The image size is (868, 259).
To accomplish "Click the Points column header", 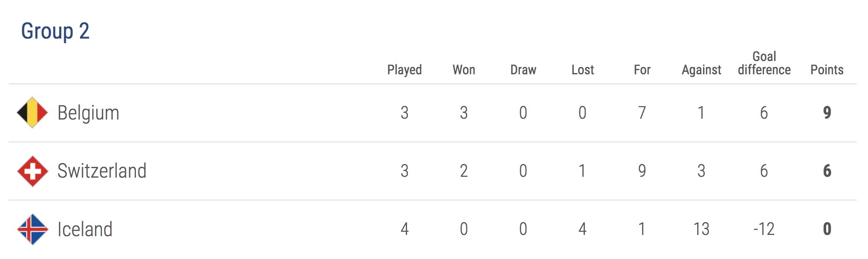I will coord(827,70).
